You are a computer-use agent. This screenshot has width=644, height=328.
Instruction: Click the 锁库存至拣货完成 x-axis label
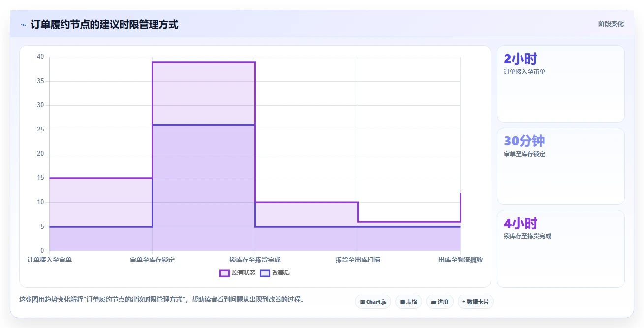[255, 260]
